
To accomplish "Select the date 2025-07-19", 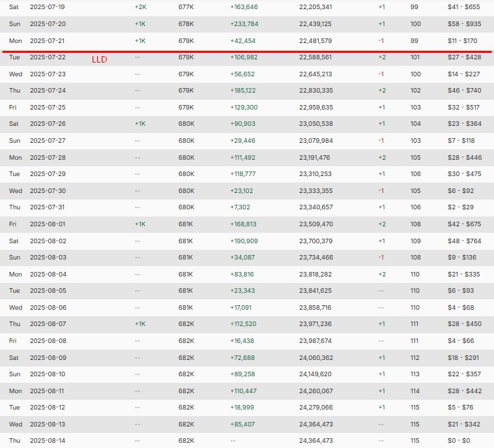I will tap(48, 7).
